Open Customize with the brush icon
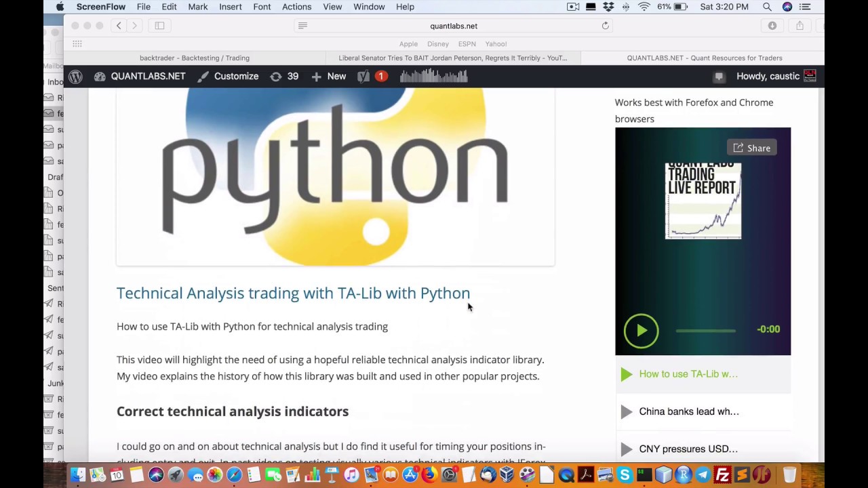Image resolution: width=868 pixels, height=488 pixels. pos(228,77)
